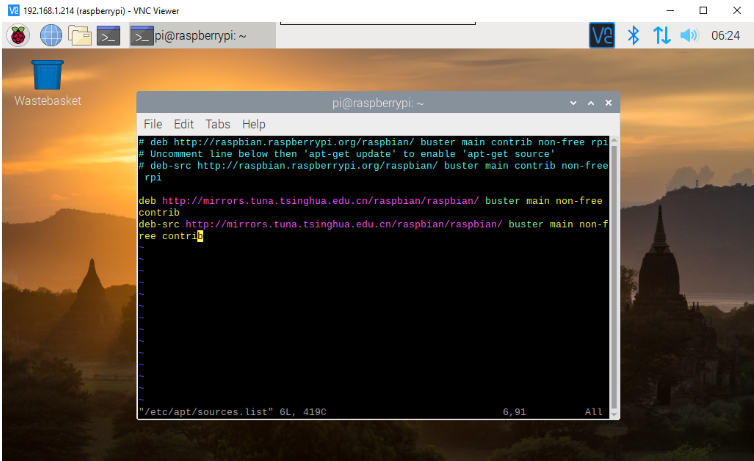This screenshot has width=754, height=461.
Task: Open the Help menu in the terminal
Action: coord(253,124)
